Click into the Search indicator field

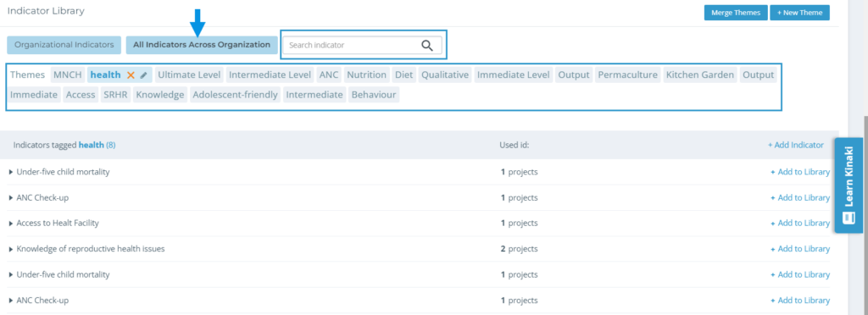click(363, 46)
